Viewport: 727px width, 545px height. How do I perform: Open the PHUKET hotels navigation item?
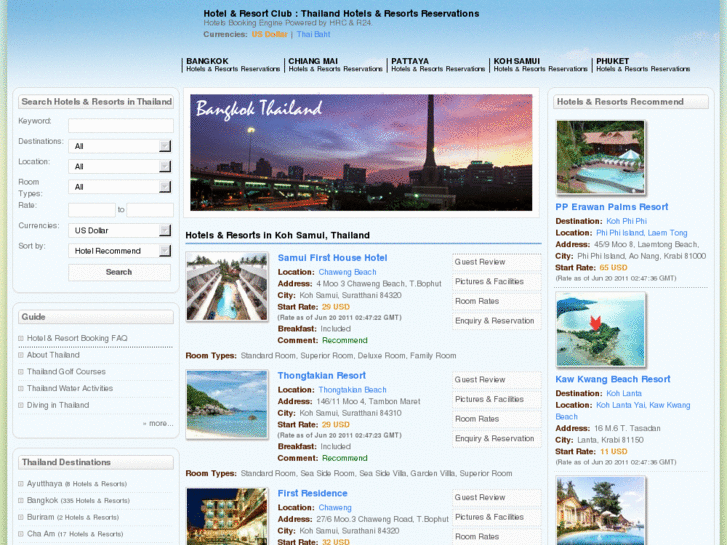pyautogui.click(x=643, y=64)
